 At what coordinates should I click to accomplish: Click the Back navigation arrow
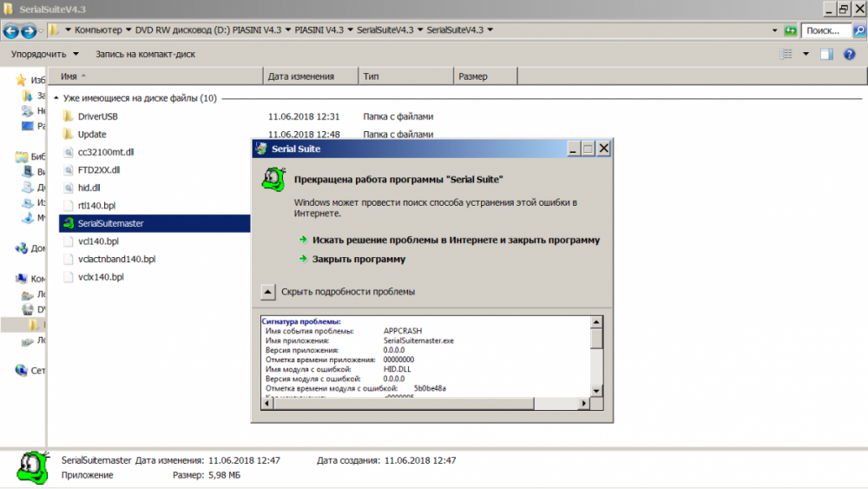click(11, 30)
